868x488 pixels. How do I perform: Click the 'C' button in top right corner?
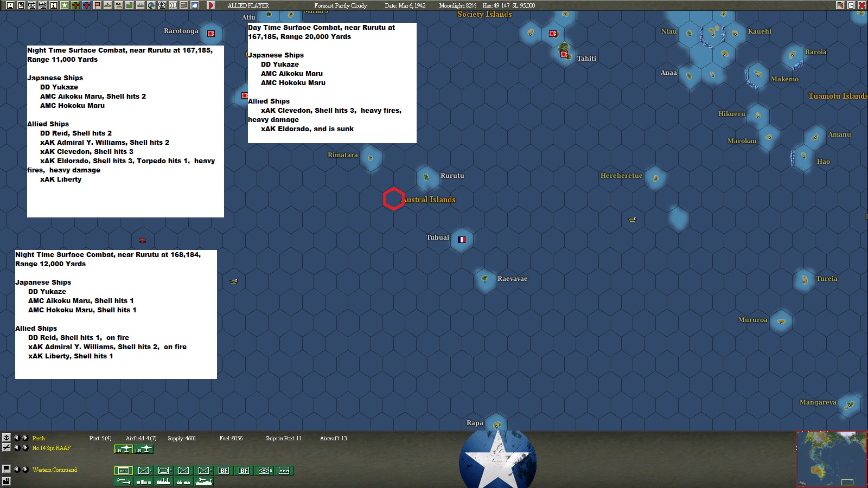pos(851,5)
